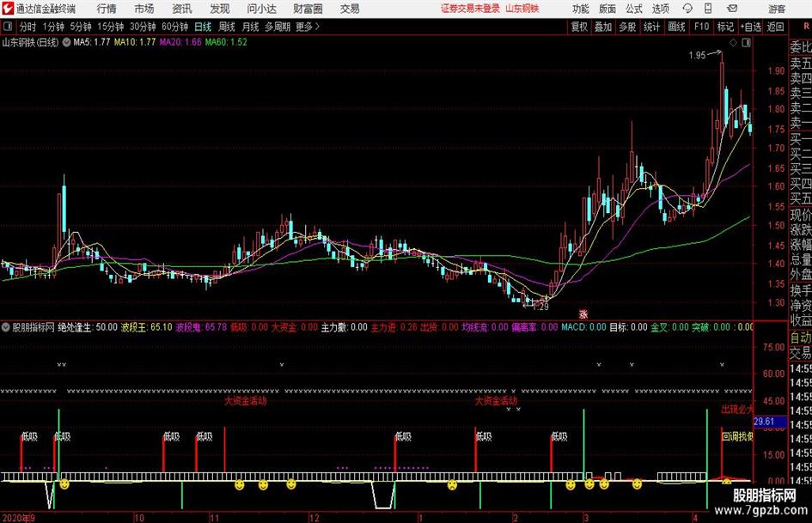The height and width of the screenshot is (523, 812).
Task: Switch to the 30分钟 period tab
Action: (x=143, y=27)
